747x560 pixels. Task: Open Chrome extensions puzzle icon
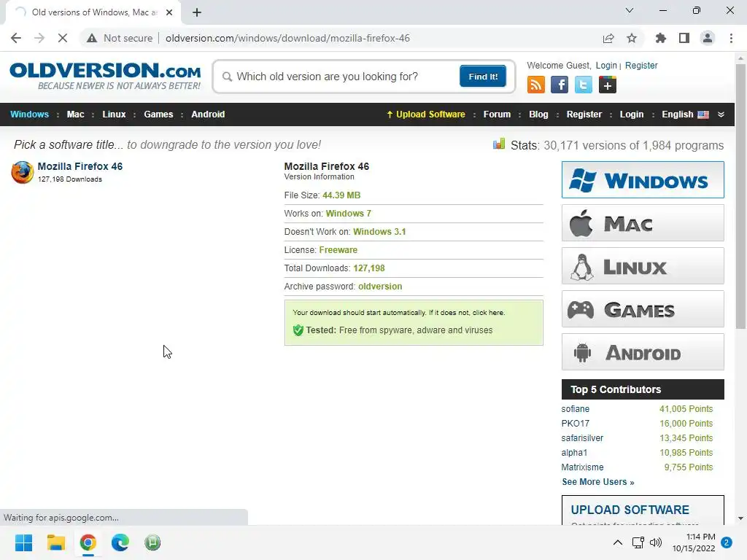661,38
